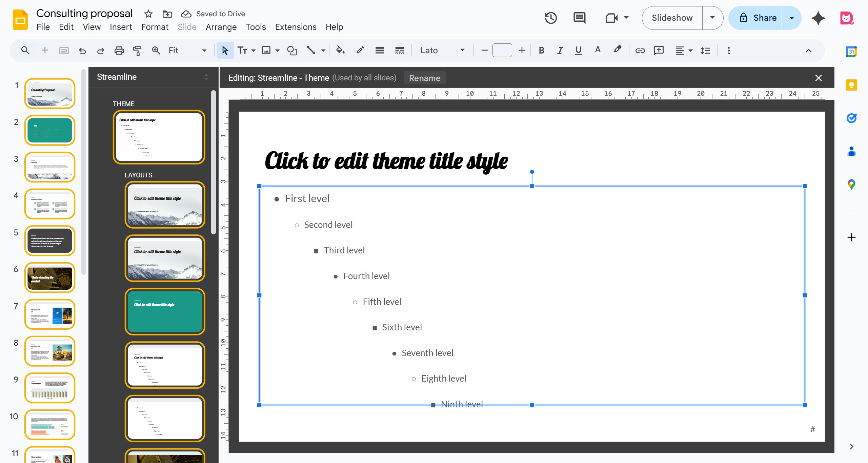Image resolution: width=868 pixels, height=463 pixels.
Task: Open the Edit menu
Action: pos(66,27)
